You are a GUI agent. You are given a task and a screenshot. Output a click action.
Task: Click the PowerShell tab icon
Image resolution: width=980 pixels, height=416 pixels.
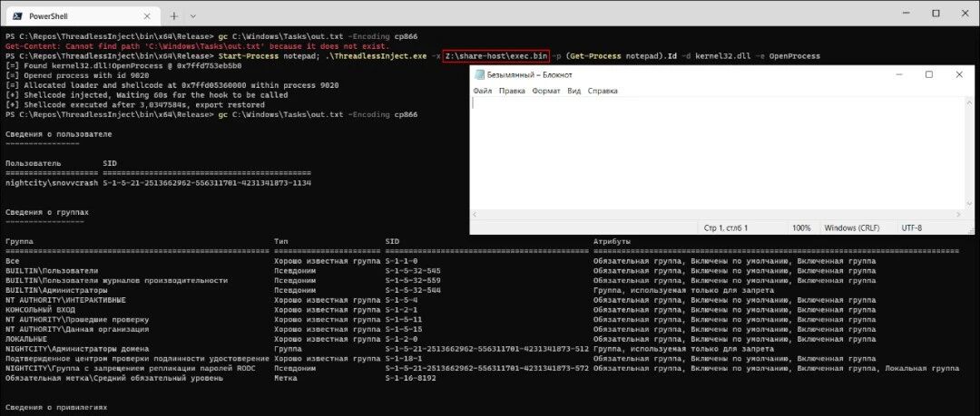click(17, 15)
